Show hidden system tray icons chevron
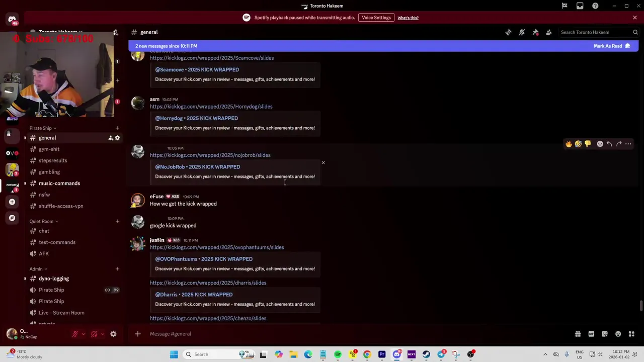This screenshot has width=644, height=362. [545, 354]
